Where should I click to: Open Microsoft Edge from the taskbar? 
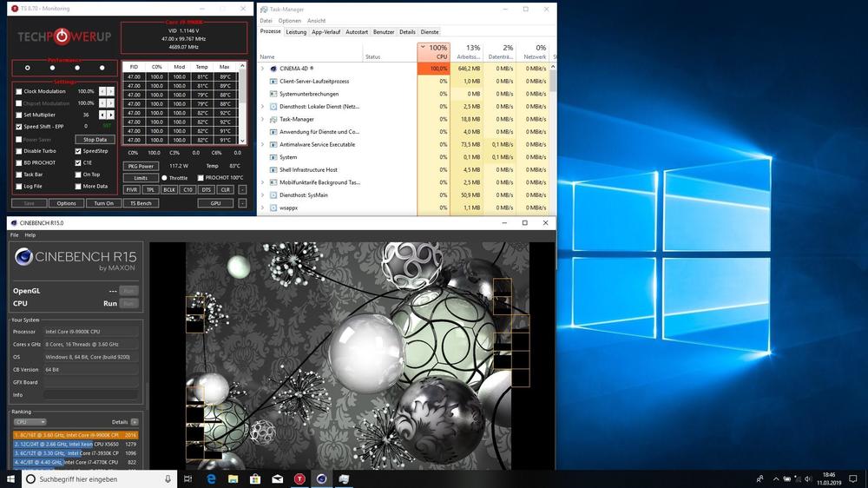[211, 478]
